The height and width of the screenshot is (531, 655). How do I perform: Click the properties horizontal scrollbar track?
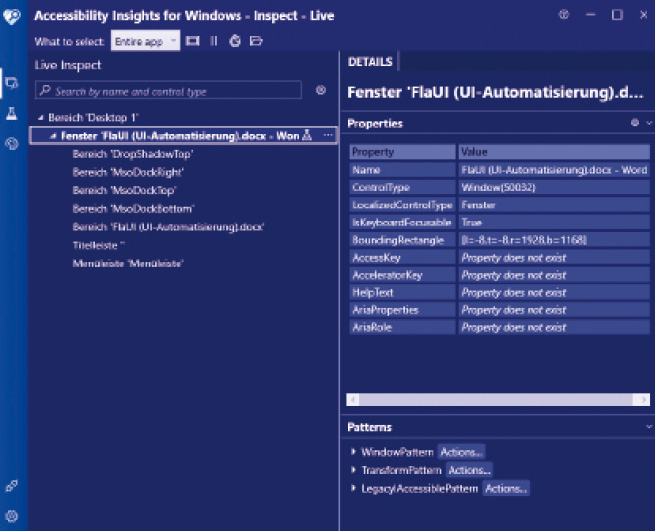[498, 400]
